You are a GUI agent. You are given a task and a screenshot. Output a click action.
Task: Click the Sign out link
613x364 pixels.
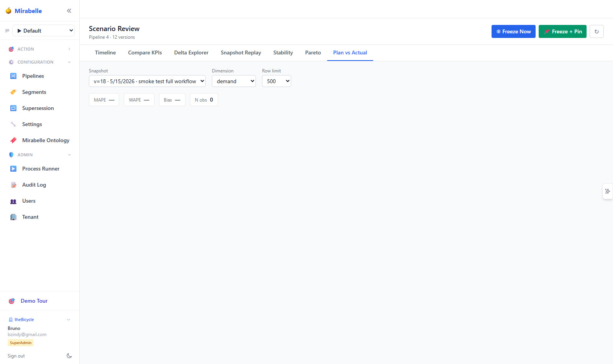click(x=16, y=356)
